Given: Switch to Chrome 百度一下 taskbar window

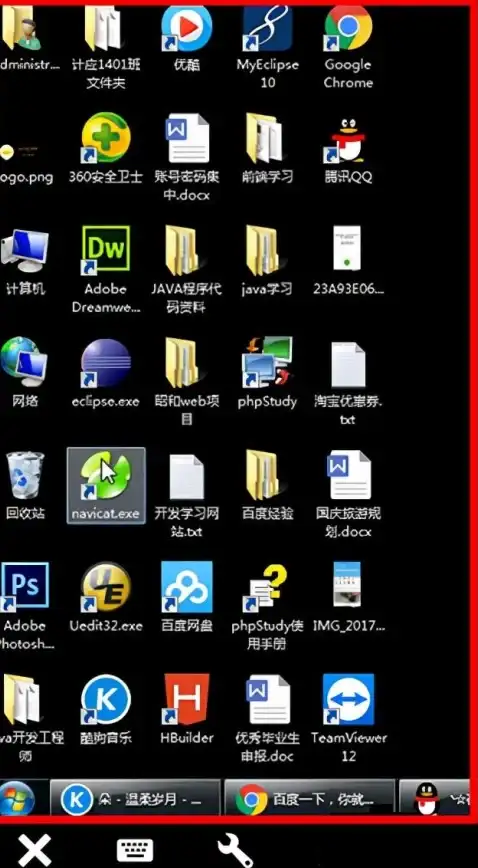Looking at the screenshot, I should pyautogui.click(x=310, y=798).
